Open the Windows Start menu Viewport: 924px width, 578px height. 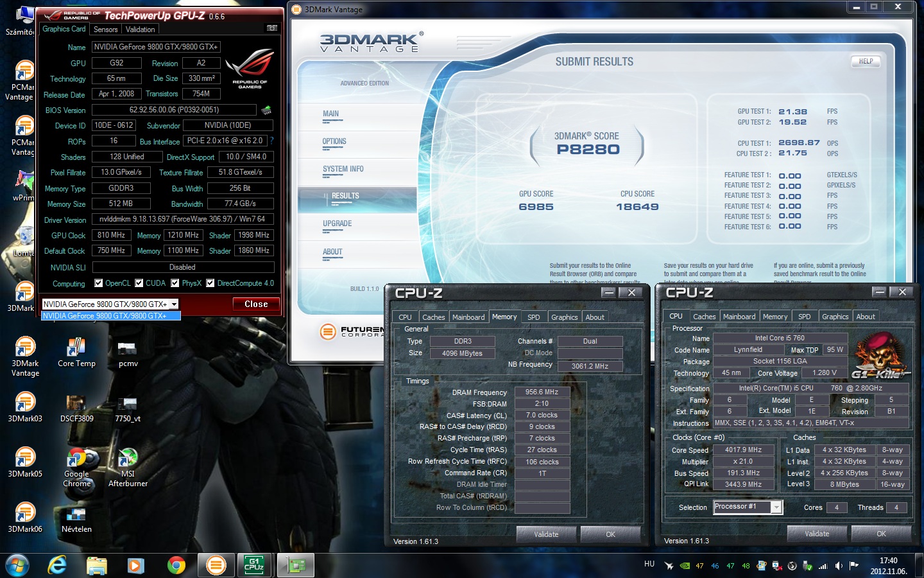tap(17, 565)
